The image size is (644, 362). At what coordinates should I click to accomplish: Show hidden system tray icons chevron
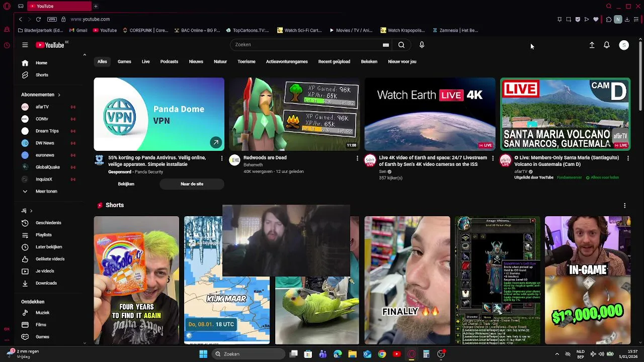click(556, 354)
